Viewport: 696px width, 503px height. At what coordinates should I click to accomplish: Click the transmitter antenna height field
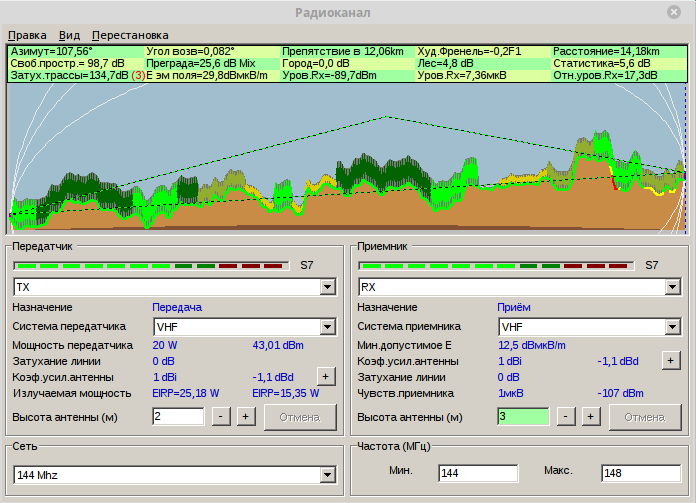pos(178,416)
